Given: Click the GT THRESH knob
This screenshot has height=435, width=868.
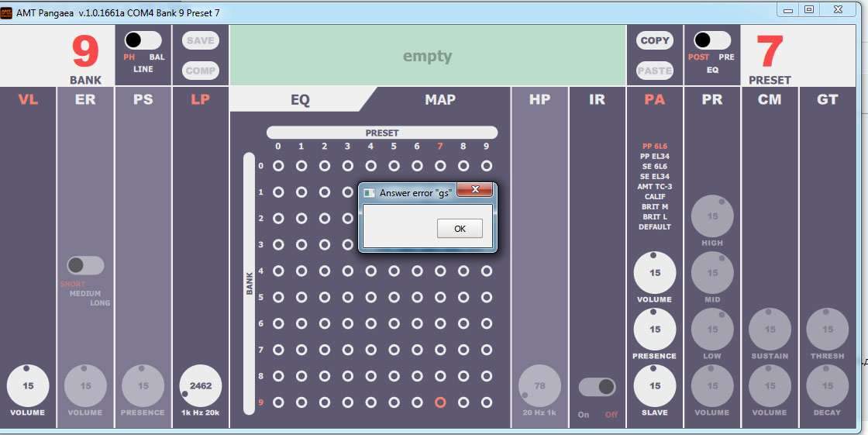Looking at the screenshot, I should coord(828,330).
